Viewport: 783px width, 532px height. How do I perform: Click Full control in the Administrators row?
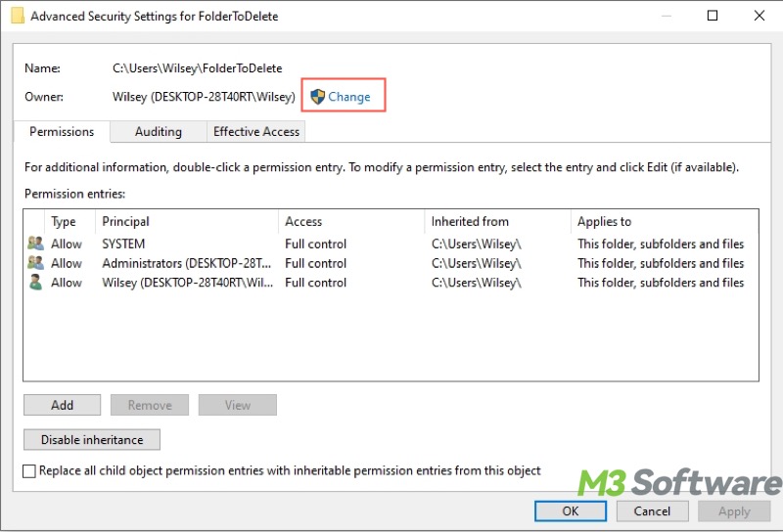[315, 263]
